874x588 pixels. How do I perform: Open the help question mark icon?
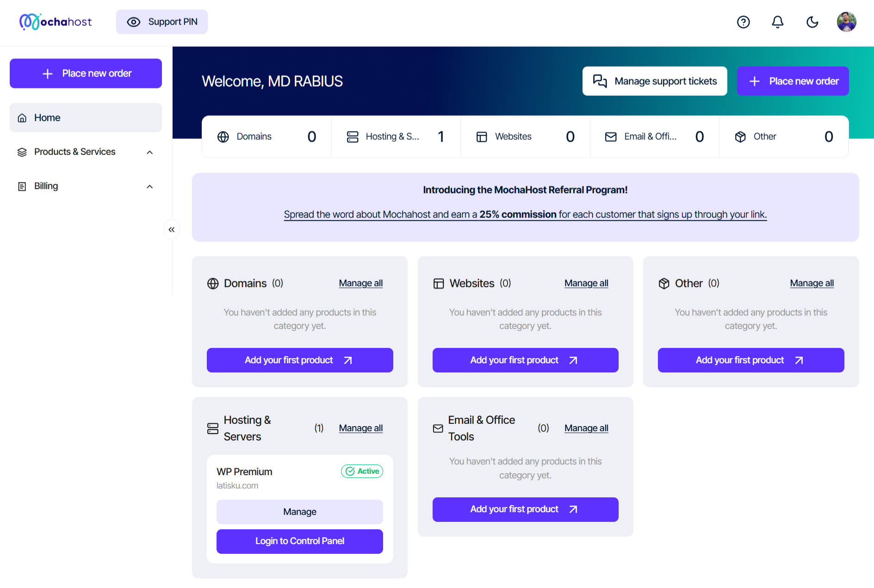click(x=743, y=22)
